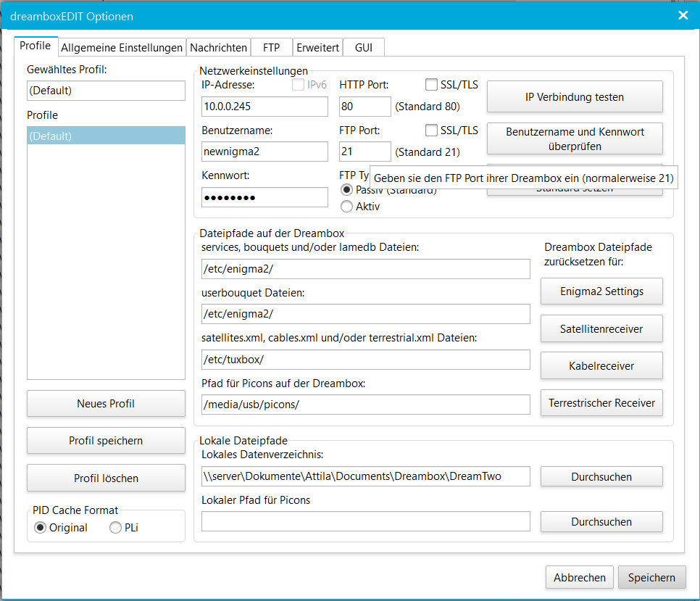Create a profile with Neues Profil

click(106, 404)
